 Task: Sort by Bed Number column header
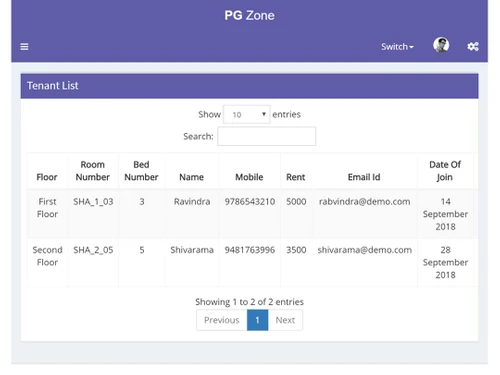141,171
